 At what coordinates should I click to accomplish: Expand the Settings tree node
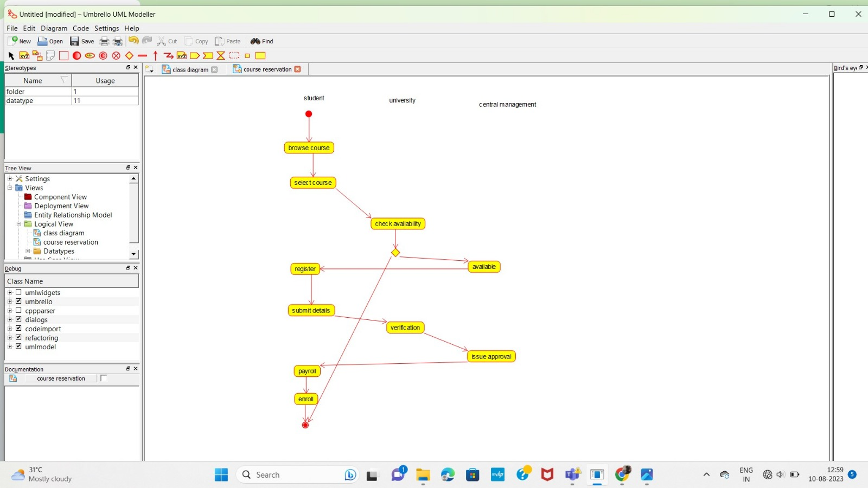(x=10, y=179)
